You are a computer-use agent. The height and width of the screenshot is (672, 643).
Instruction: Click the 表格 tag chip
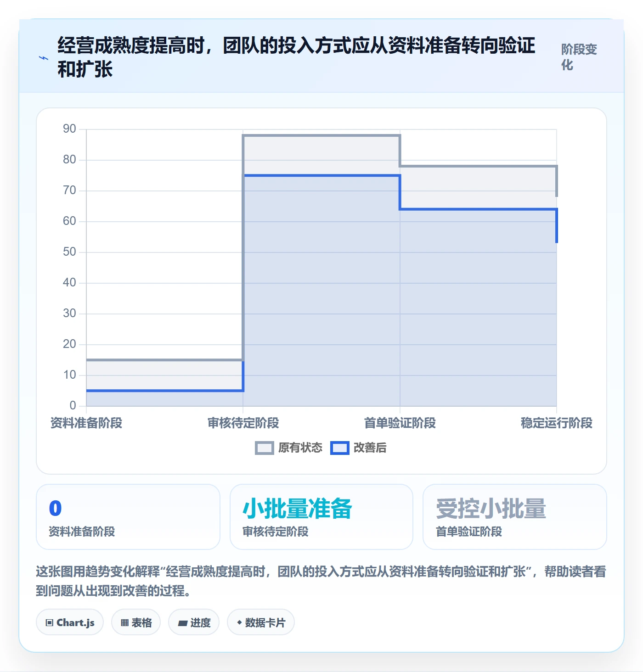coord(136,622)
